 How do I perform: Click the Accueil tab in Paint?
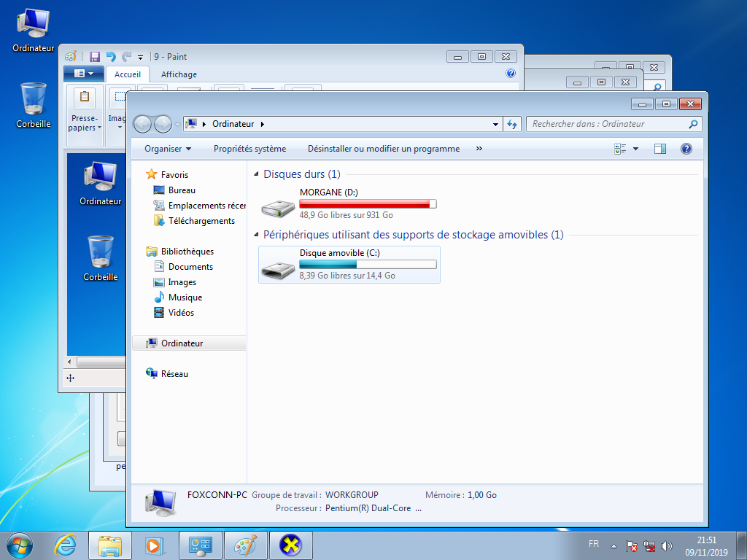tap(128, 74)
